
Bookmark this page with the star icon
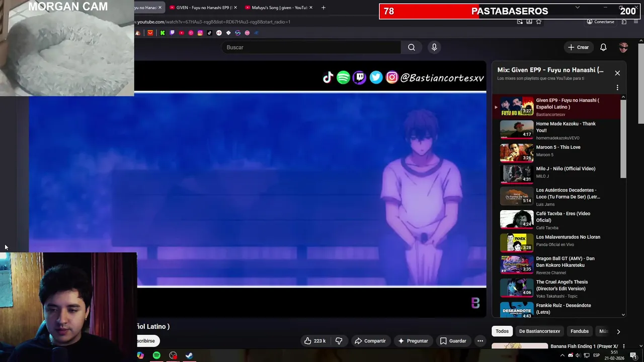538,22
